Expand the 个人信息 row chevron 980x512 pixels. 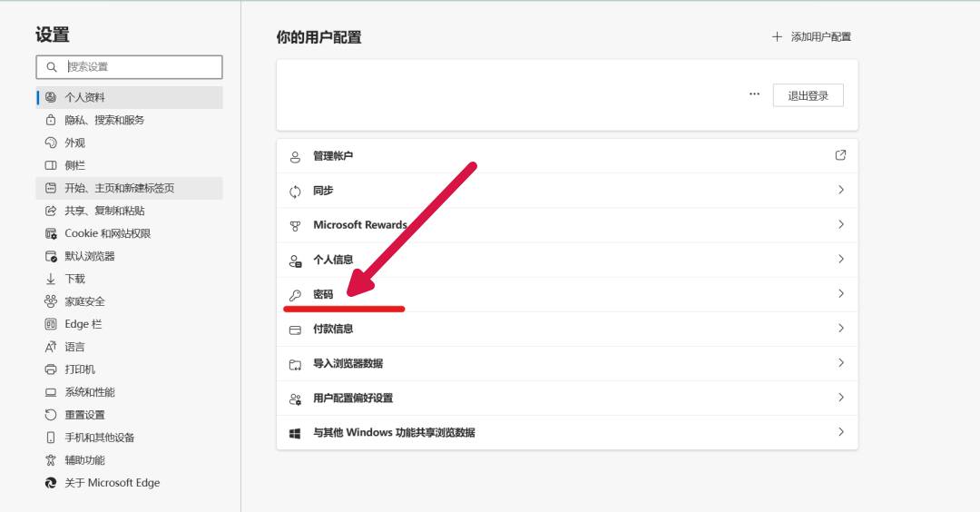840,259
